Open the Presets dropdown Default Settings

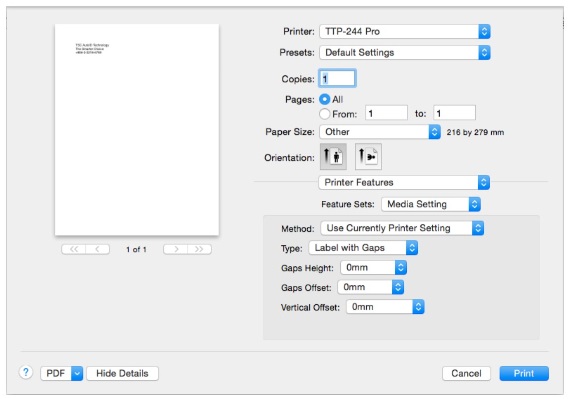pyautogui.click(x=405, y=53)
